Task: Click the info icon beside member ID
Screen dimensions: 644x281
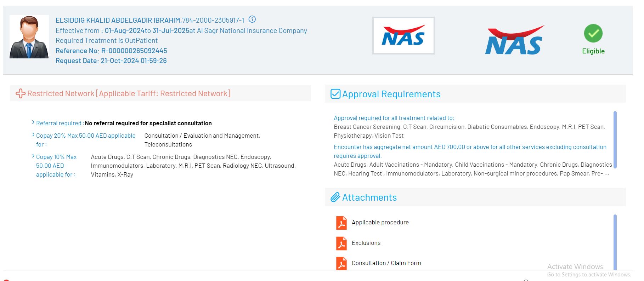Action: (252, 19)
